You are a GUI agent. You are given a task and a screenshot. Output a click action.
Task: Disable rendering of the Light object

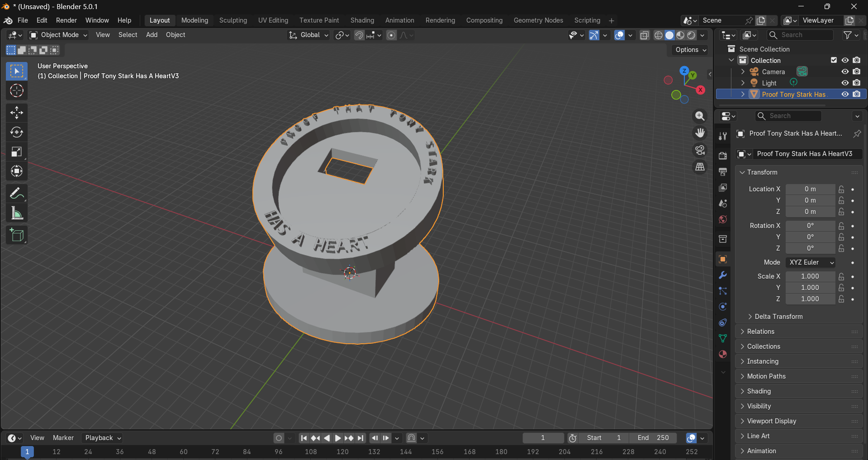pyautogui.click(x=857, y=83)
